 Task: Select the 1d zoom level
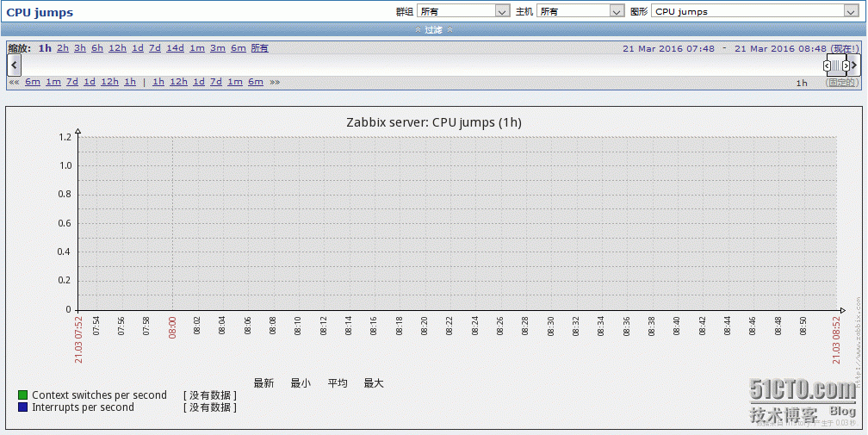(138, 48)
